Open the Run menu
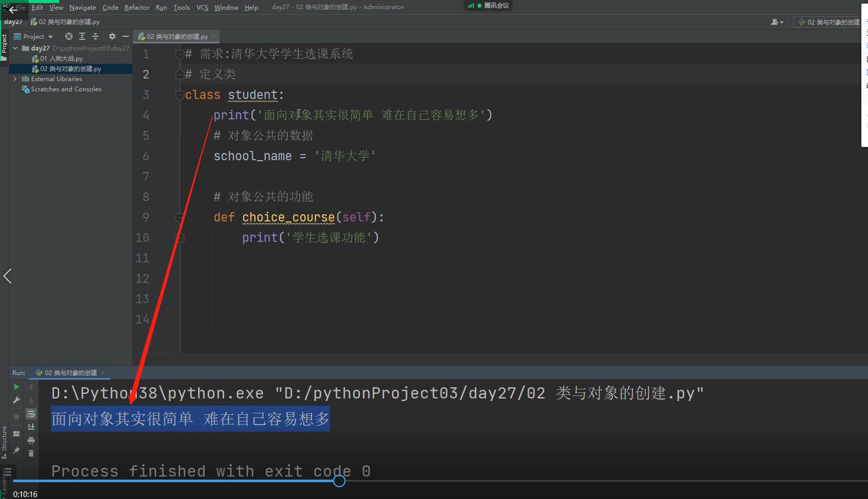This screenshot has height=499, width=868. 161,7
